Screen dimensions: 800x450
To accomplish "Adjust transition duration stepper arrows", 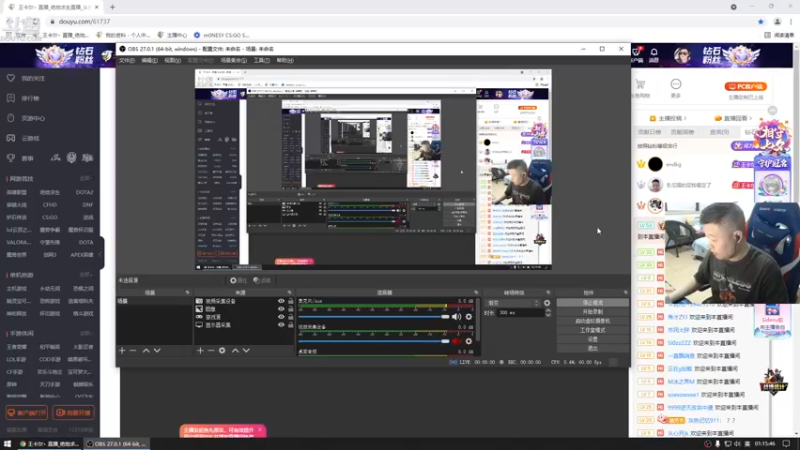I will point(547,313).
